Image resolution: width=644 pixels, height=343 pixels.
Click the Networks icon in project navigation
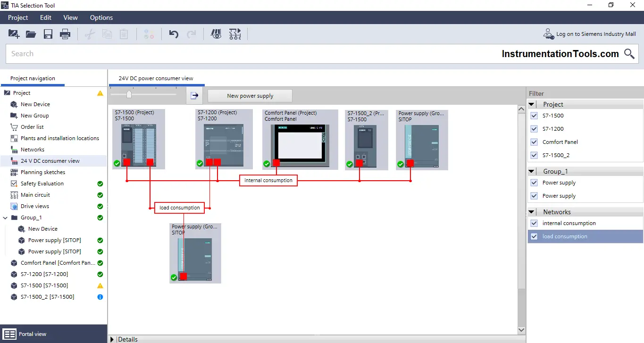coord(14,150)
